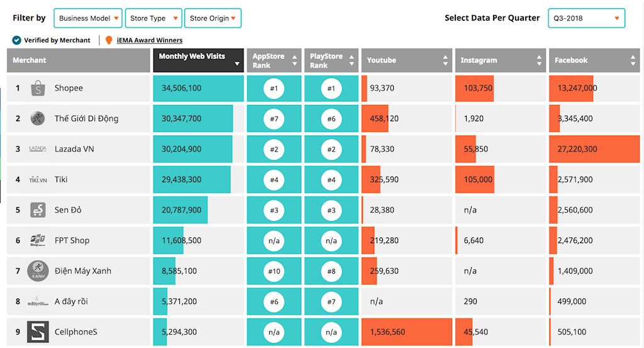This screenshot has width=644, height=348.
Task: Click the iEMA award trophy icon
Action: (109, 40)
